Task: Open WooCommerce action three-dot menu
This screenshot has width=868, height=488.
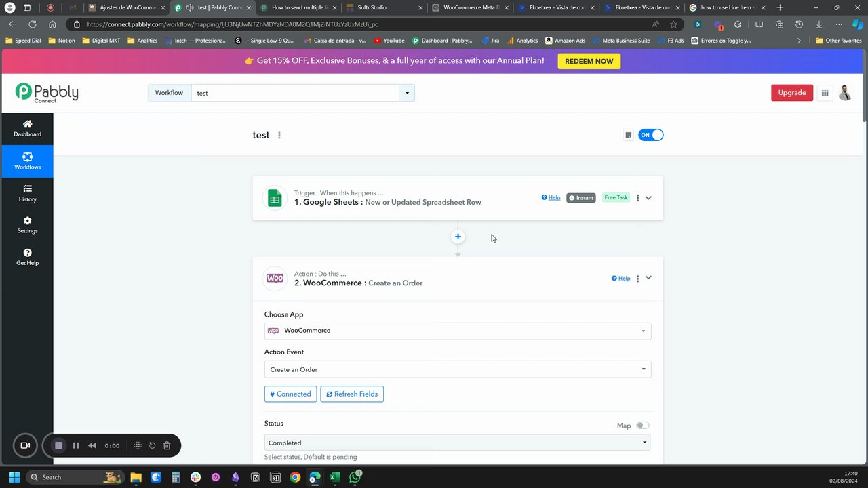Action: 637,279
